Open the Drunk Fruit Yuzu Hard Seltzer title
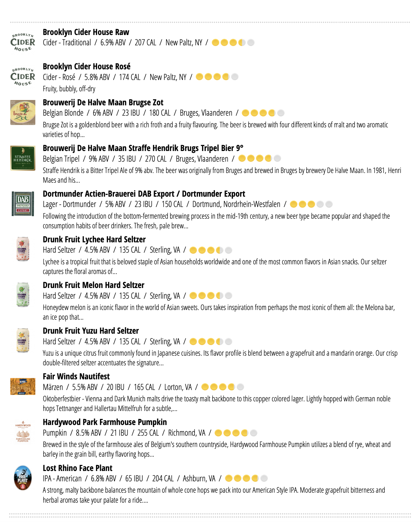 click(x=91, y=331)
